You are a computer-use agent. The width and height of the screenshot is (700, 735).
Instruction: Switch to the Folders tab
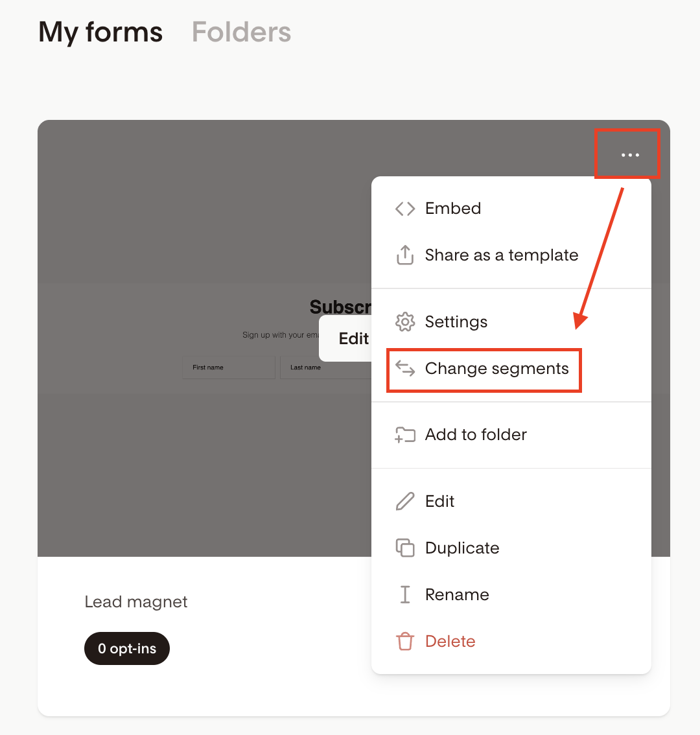(x=241, y=32)
